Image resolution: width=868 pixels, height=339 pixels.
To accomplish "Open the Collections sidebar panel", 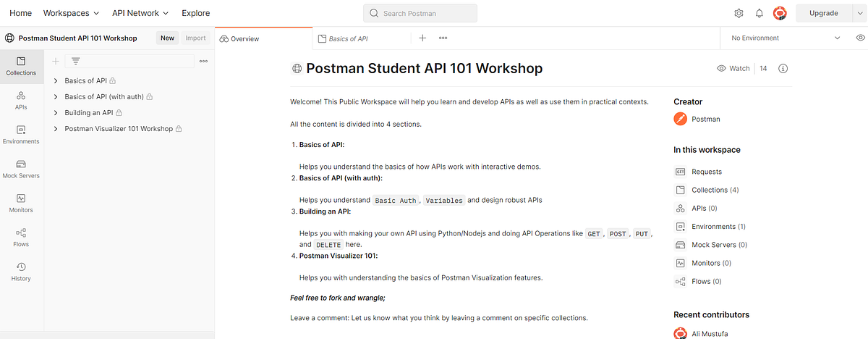I will tap(21, 66).
